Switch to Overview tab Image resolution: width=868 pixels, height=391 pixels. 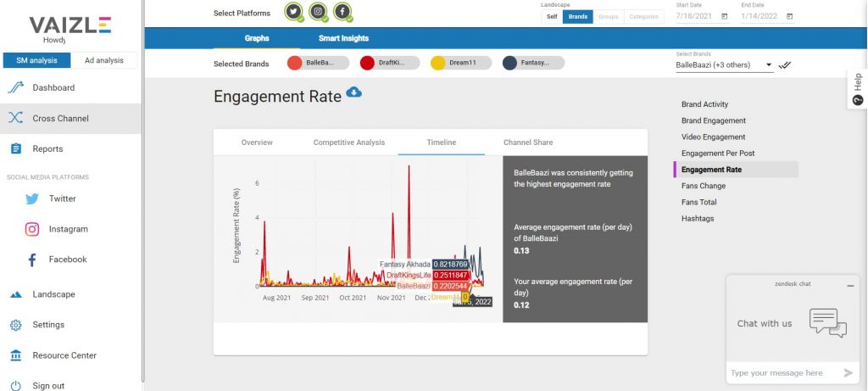(x=257, y=142)
